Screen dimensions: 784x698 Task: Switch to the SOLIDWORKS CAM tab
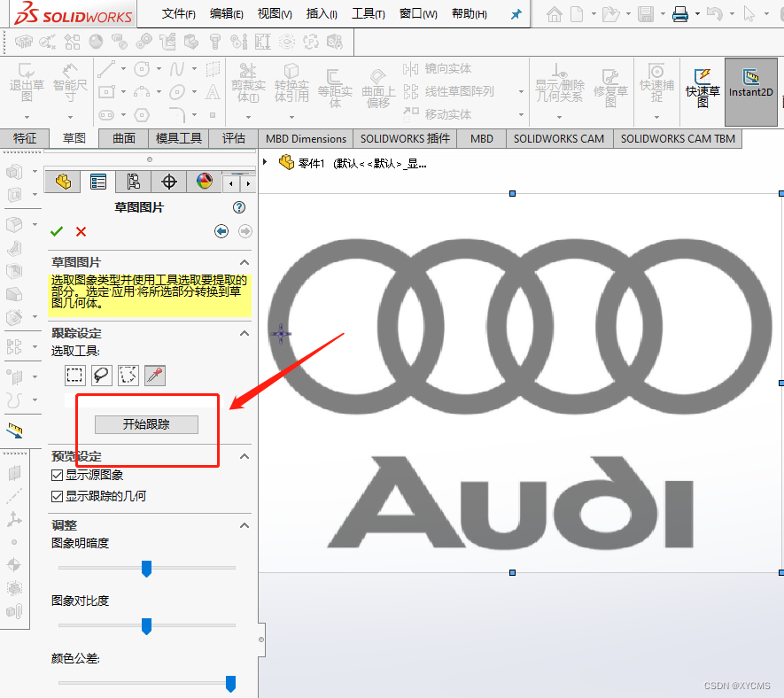[559, 139]
